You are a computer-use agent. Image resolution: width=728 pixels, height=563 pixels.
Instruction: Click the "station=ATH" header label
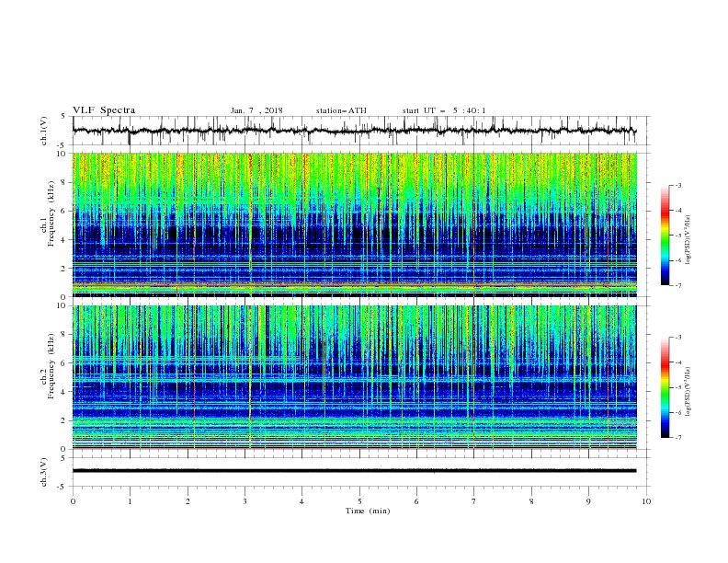click(341, 110)
